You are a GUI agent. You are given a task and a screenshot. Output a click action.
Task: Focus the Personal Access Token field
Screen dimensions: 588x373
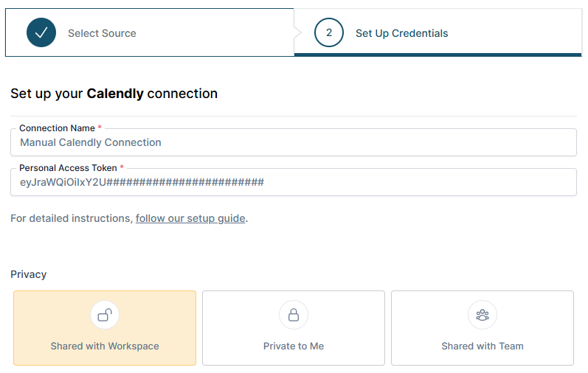point(294,182)
